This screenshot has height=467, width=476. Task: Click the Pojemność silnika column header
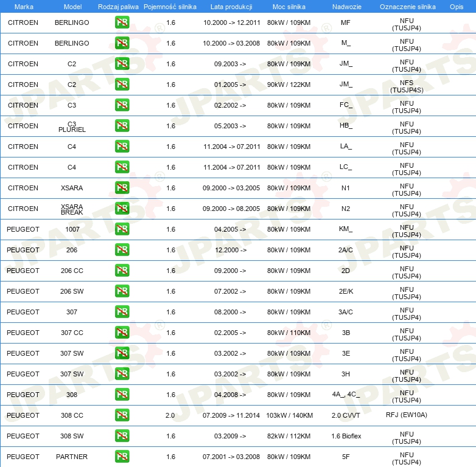click(170, 7)
